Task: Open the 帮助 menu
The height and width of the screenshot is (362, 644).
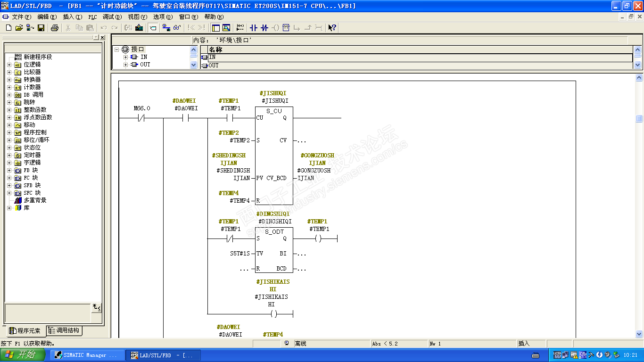Action: point(214,17)
